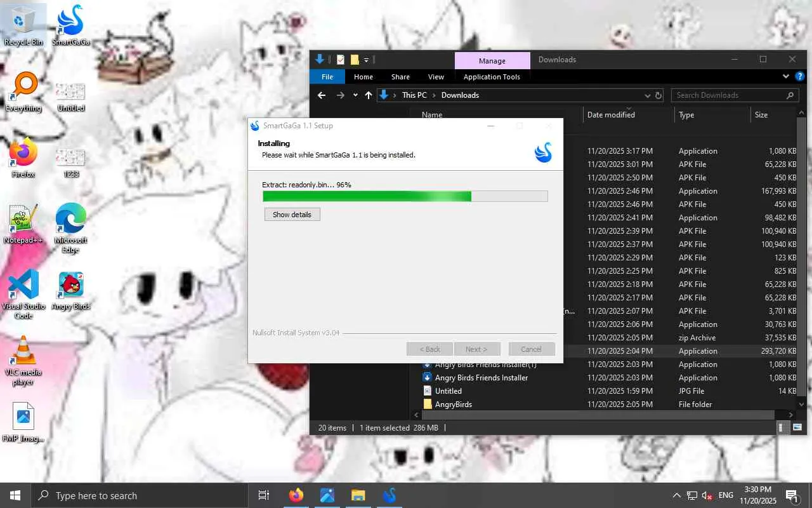
Task: Focus the SmartGaGa installer on the taskbar
Action: [390, 495]
